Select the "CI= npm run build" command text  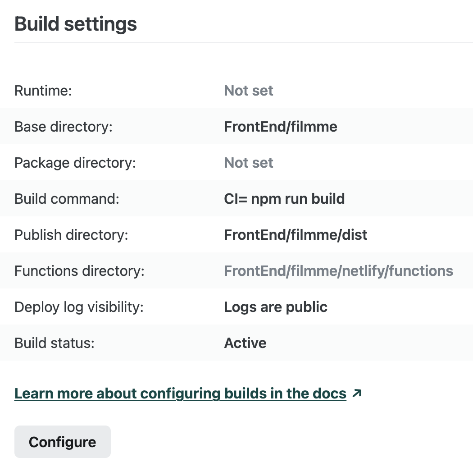[x=284, y=199]
